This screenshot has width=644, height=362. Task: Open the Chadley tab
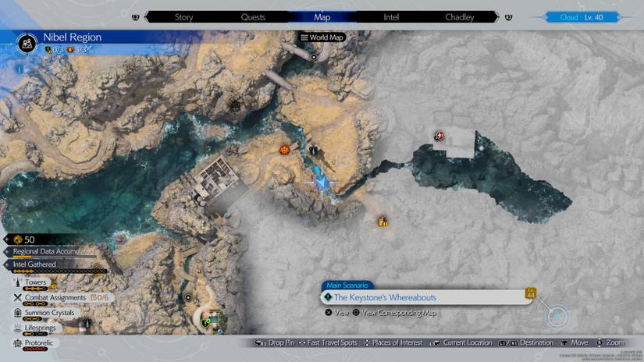tap(460, 17)
